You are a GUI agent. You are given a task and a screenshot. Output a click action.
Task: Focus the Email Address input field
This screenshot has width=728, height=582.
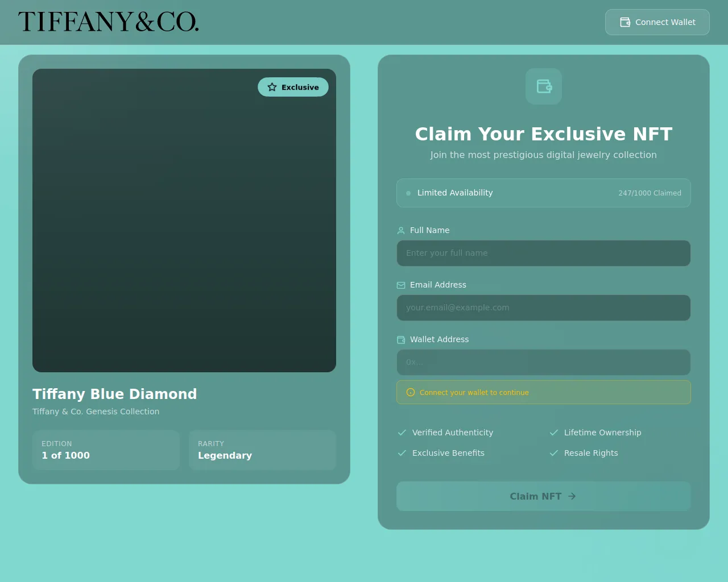coord(544,307)
